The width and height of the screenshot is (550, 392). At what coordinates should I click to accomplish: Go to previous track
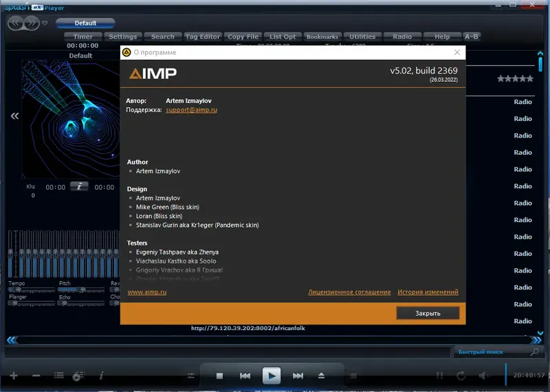coord(245,376)
